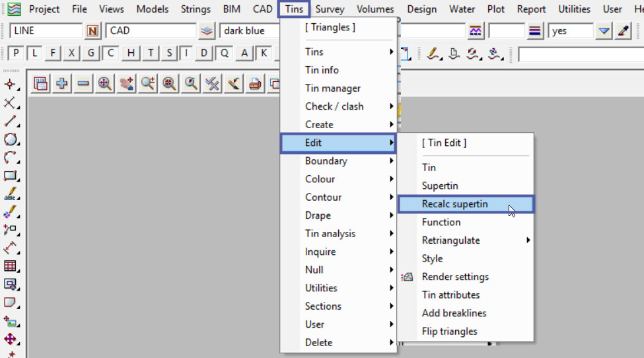Select the text abc tool in sidebar
Image resolution: width=644 pixels, height=358 pixels.
11,194
